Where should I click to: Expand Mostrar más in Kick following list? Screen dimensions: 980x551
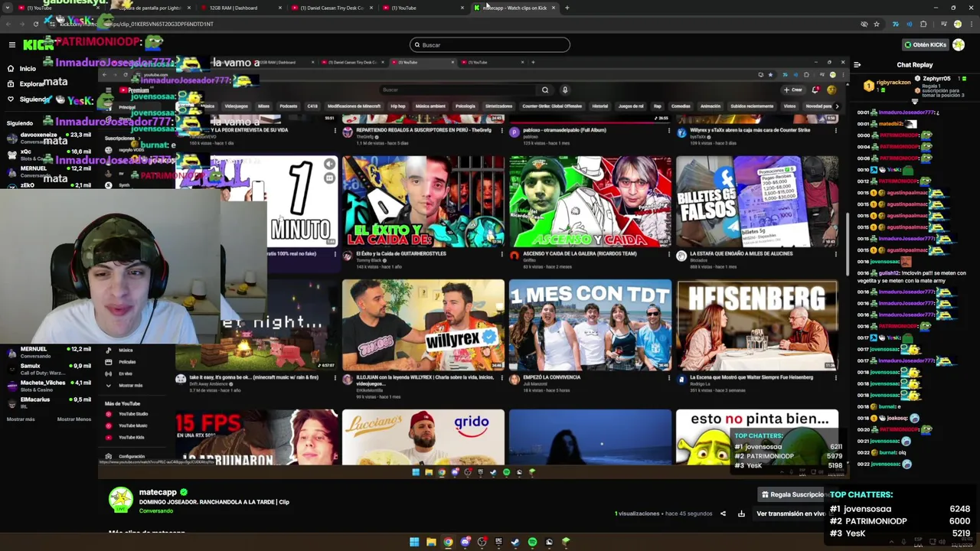coord(21,419)
